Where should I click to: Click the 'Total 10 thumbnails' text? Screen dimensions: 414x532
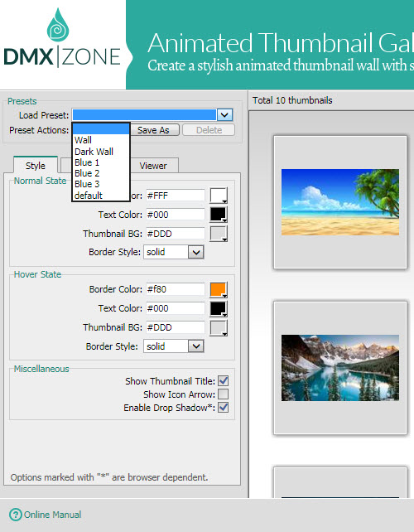coord(292,100)
